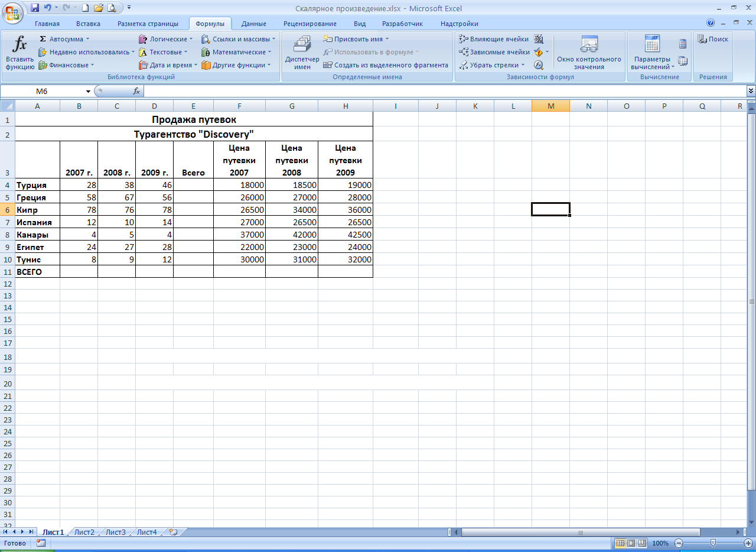Viewport: 756px width, 552px height.
Task: Switch to Вид tab
Action: (x=360, y=24)
